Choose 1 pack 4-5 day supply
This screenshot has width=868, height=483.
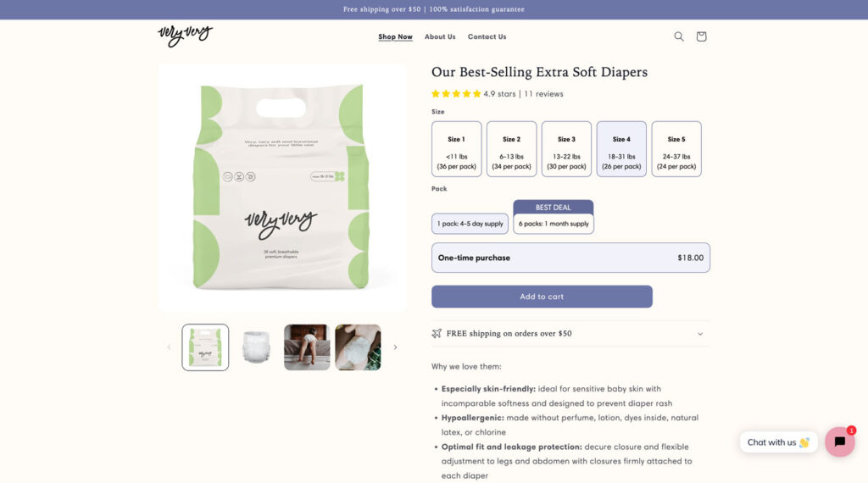[x=470, y=224]
